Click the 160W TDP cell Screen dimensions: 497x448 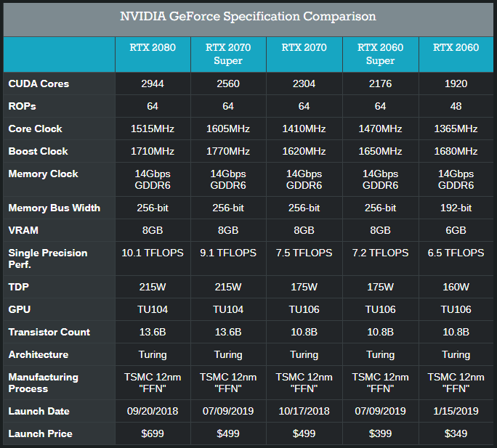pyautogui.click(x=456, y=287)
